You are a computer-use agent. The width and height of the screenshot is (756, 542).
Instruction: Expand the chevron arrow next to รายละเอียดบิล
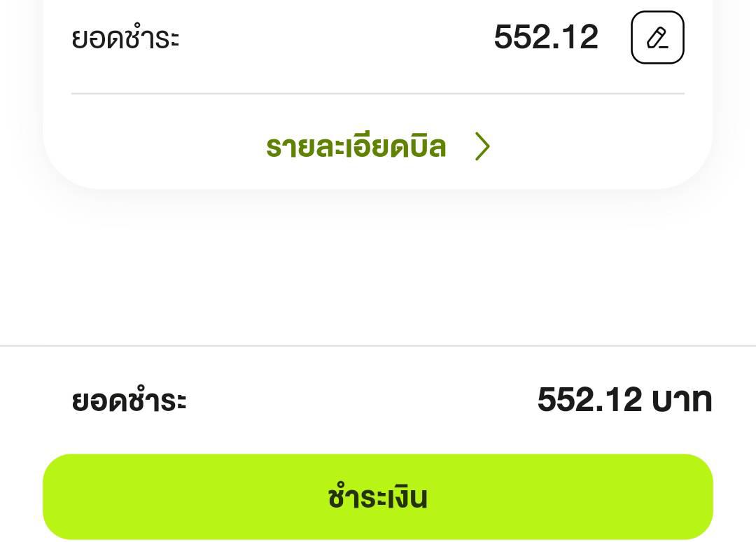pyautogui.click(x=482, y=147)
